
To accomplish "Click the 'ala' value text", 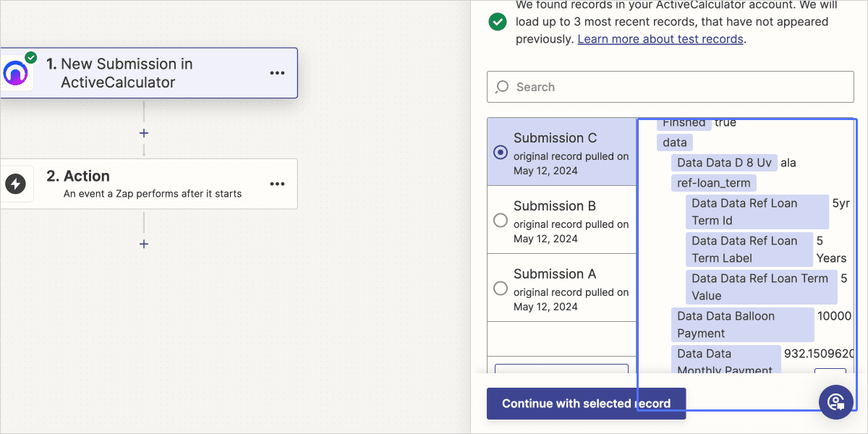I will tap(788, 163).
